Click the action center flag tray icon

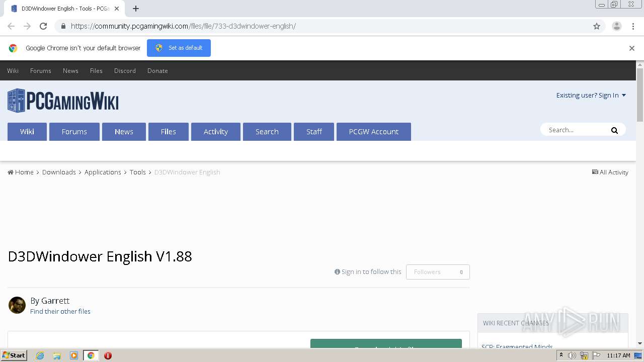[x=597, y=355]
